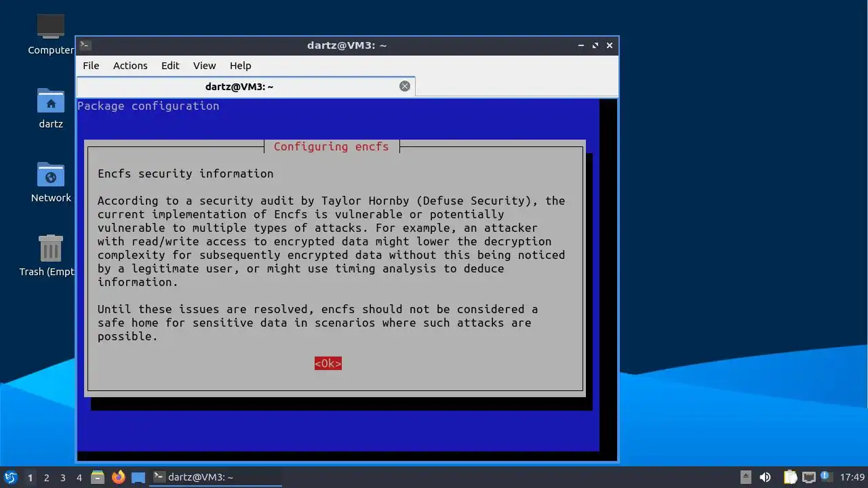Click the 'Package configuration' text
Screen dimensions: 868x488
click(x=149, y=106)
